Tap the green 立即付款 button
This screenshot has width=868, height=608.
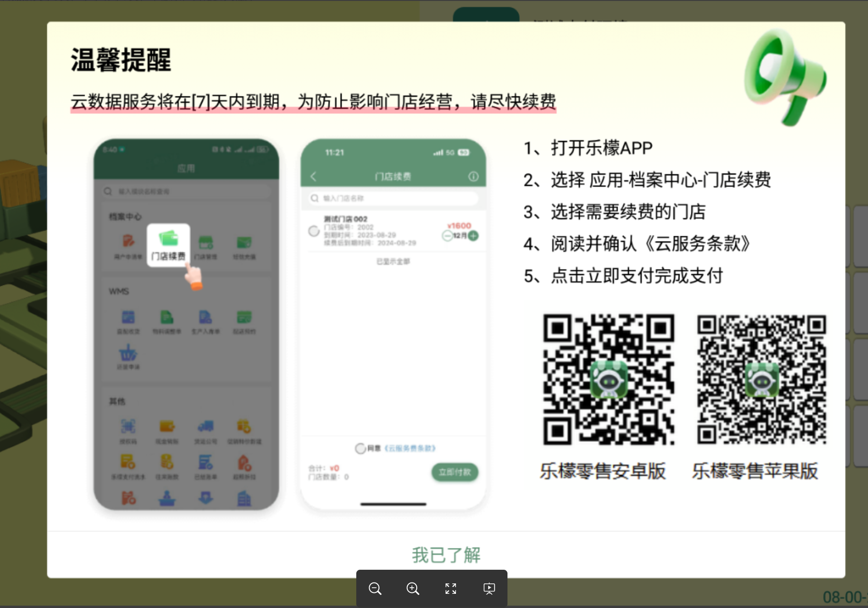(455, 472)
